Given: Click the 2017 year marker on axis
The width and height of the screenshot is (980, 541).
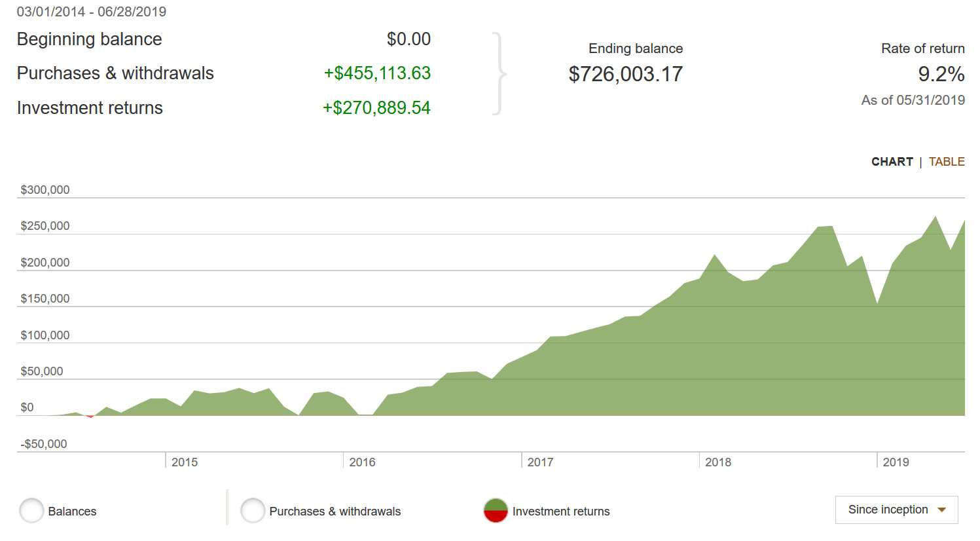Looking at the screenshot, I should 540,462.
